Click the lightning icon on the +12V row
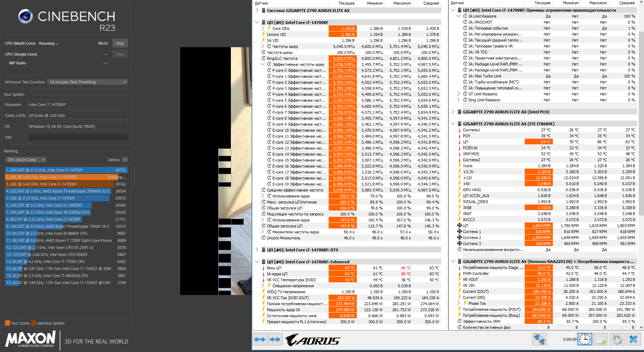This screenshot has height=352, width=644. pyautogui.click(x=459, y=177)
